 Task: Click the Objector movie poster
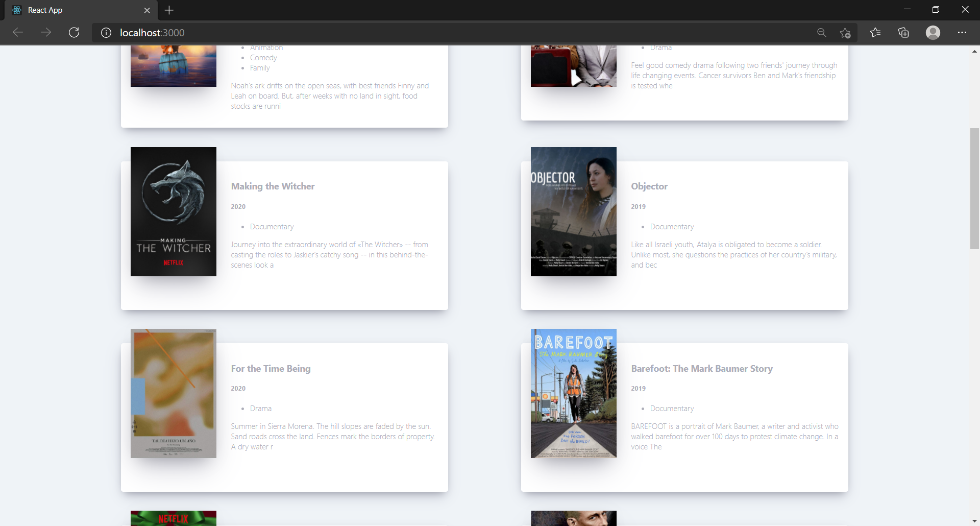(x=574, y=211)
